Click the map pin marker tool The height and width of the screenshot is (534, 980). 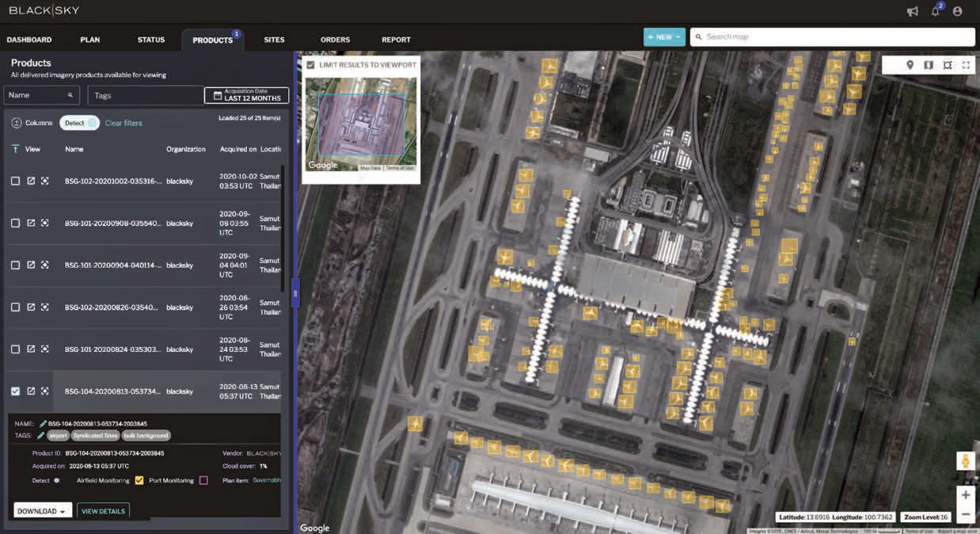[x=910, y=65]
